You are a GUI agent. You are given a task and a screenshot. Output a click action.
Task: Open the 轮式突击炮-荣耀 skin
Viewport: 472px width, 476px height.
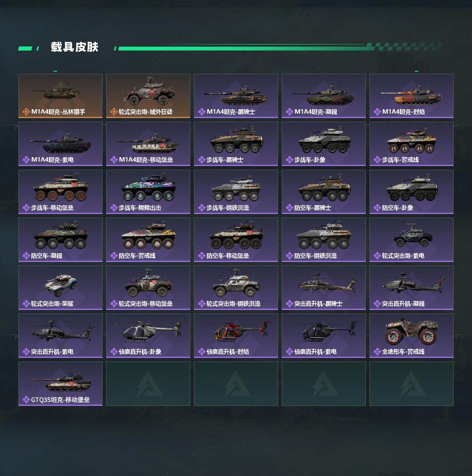60,288
